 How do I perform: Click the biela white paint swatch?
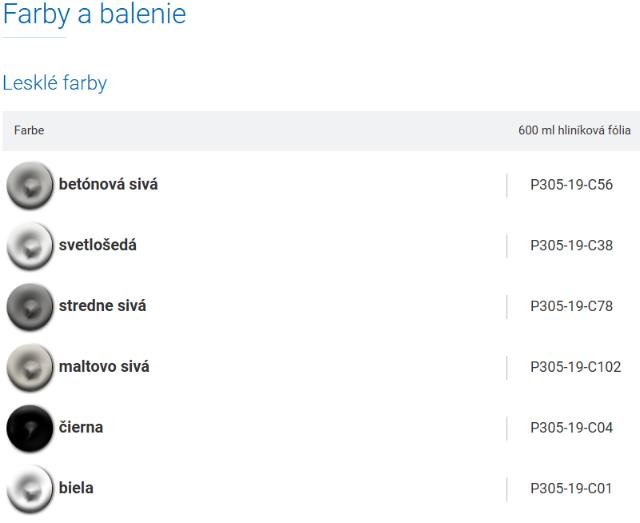point(31,489)
